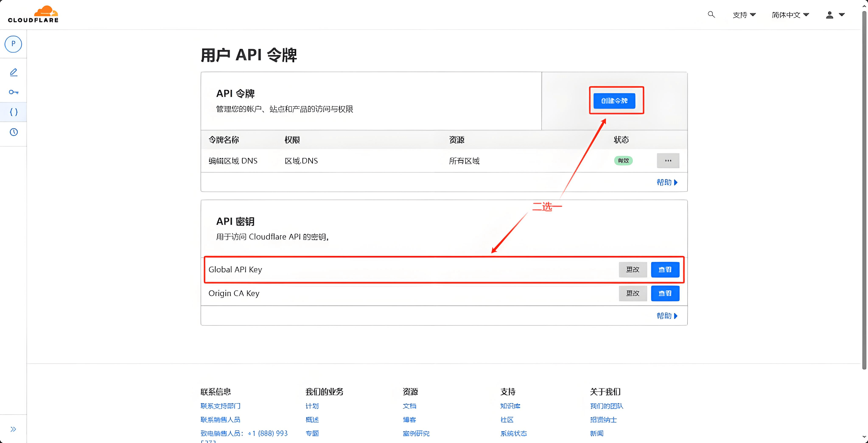Click the 权限 column header
Image resolution: width=868 pixels, height=443 pixels.
292,140
